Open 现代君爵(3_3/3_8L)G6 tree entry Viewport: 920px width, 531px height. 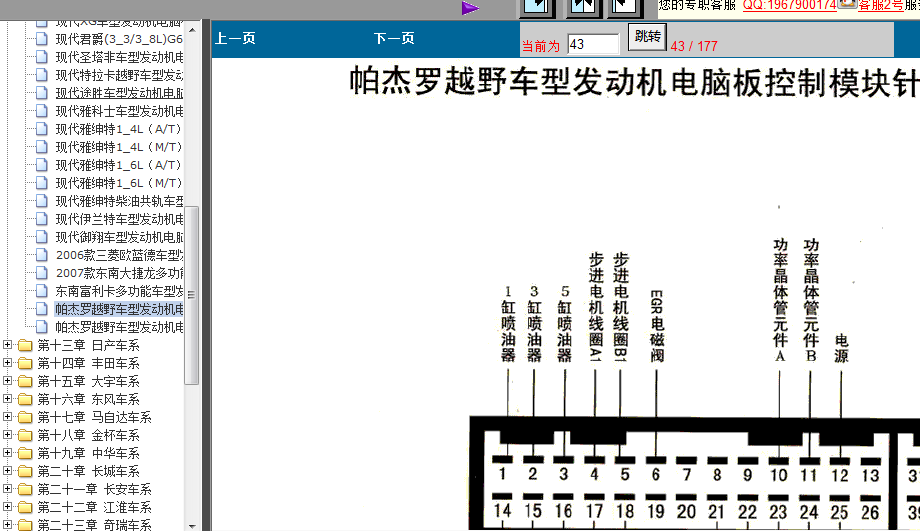(x=119, y=39)
